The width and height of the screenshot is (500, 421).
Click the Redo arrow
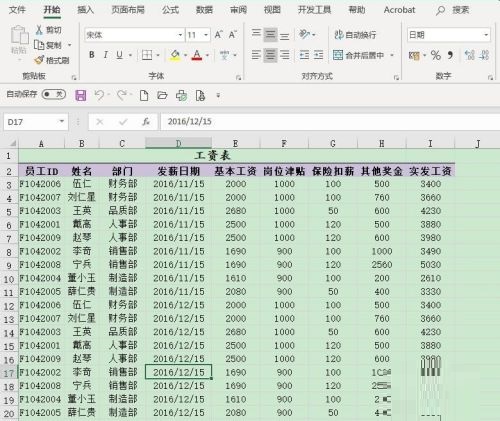pos(121,95)
